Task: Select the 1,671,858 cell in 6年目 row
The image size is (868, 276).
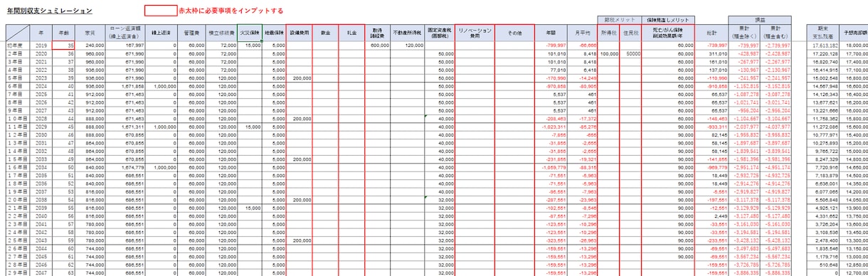Action: tap(125, 85)
